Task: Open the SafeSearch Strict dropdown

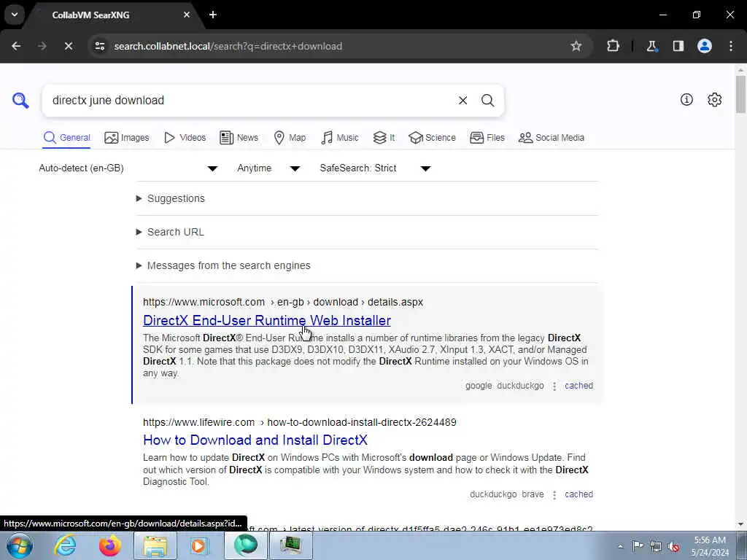Action: pyautogui.click(x=376, y=168)
